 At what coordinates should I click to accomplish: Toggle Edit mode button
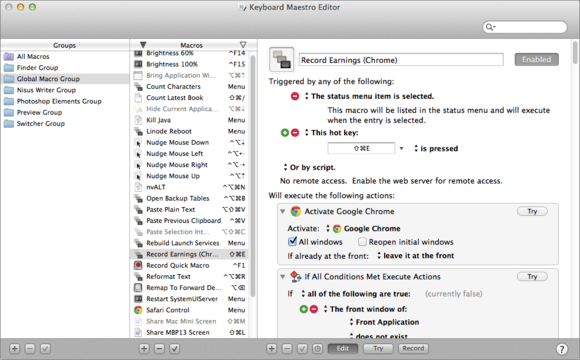coord(343,349)
